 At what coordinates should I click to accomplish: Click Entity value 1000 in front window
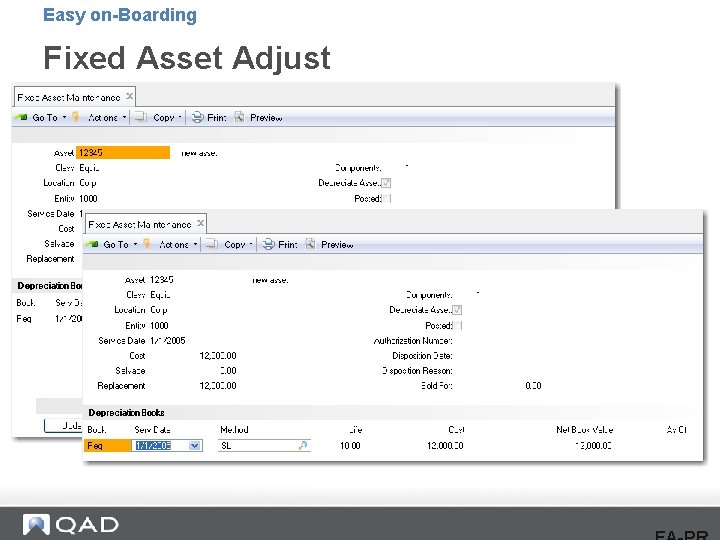click(x=159, y=326)
